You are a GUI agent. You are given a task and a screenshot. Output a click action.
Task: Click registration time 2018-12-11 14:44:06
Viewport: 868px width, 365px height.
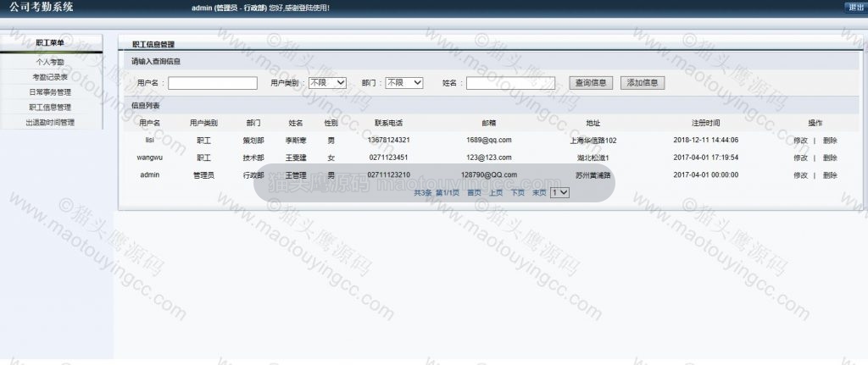(x=706, y=140)
